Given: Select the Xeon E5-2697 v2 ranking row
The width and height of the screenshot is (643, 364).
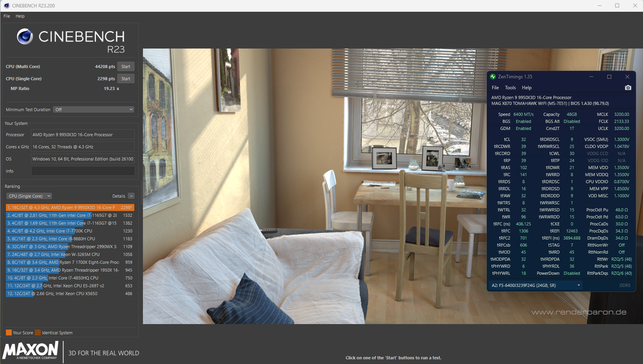Looking at the screenshot, I should pyautogui.click(x=70, y=286).
